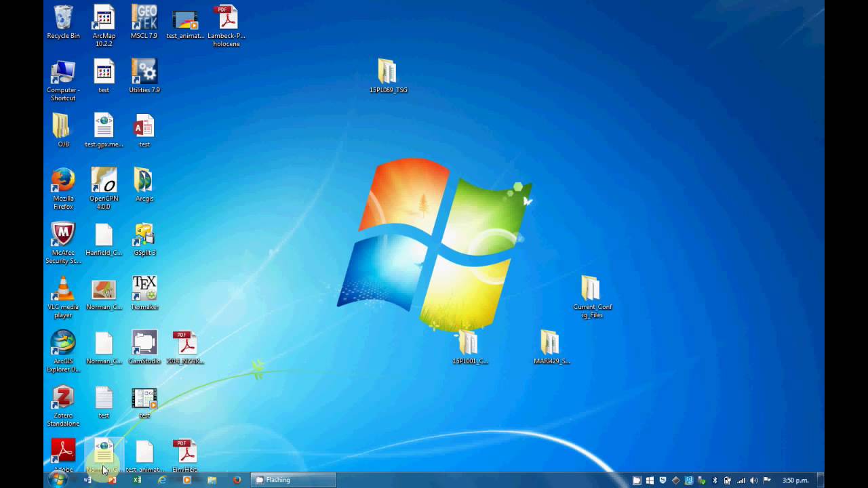Click the Windows logo tray icon
The image size is (868, 488).
(x=650, y=481)
